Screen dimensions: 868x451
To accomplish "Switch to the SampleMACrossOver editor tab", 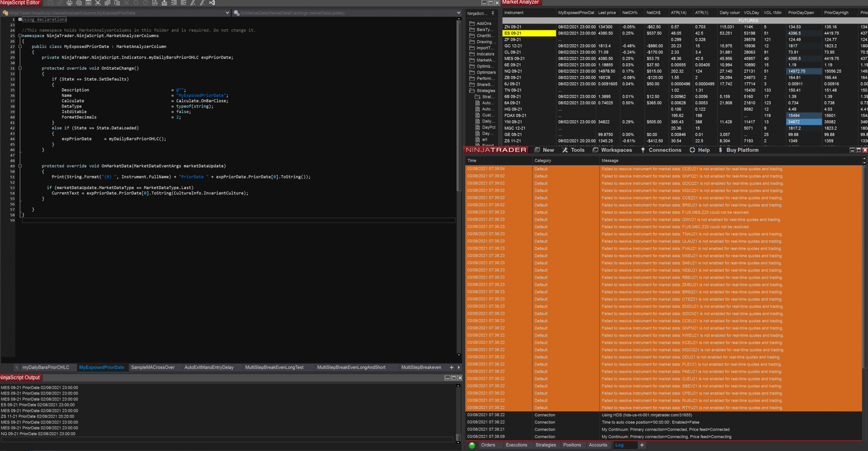I will tap(153, 367).
